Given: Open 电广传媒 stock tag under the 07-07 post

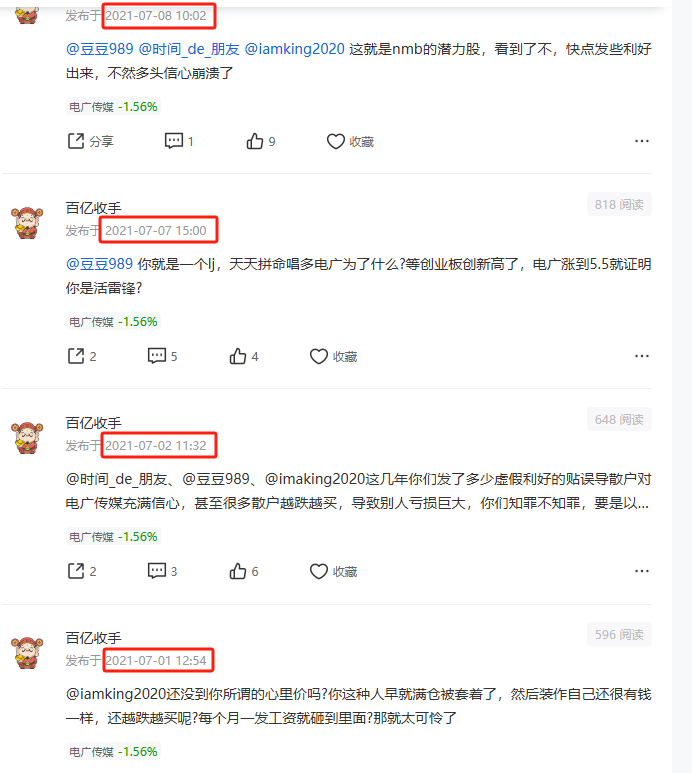Looking at the screenshot, I should coord(113,322).
